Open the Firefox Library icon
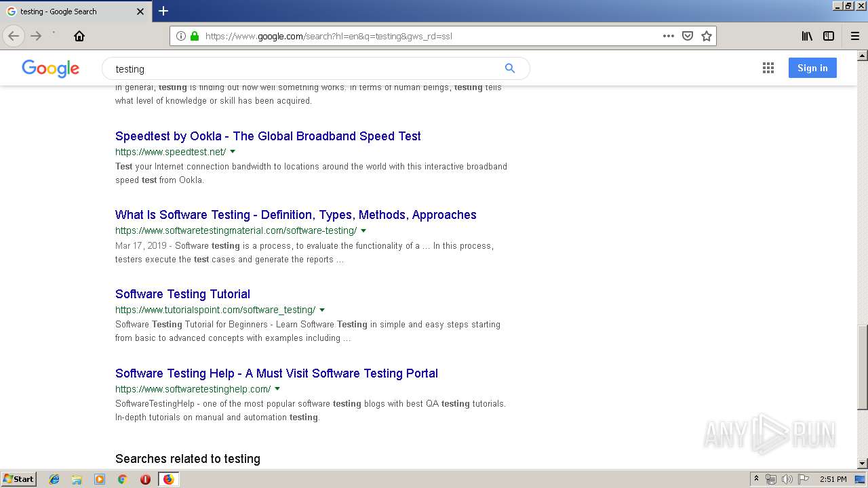The image size is (868, 488). [x=807, y=36]
